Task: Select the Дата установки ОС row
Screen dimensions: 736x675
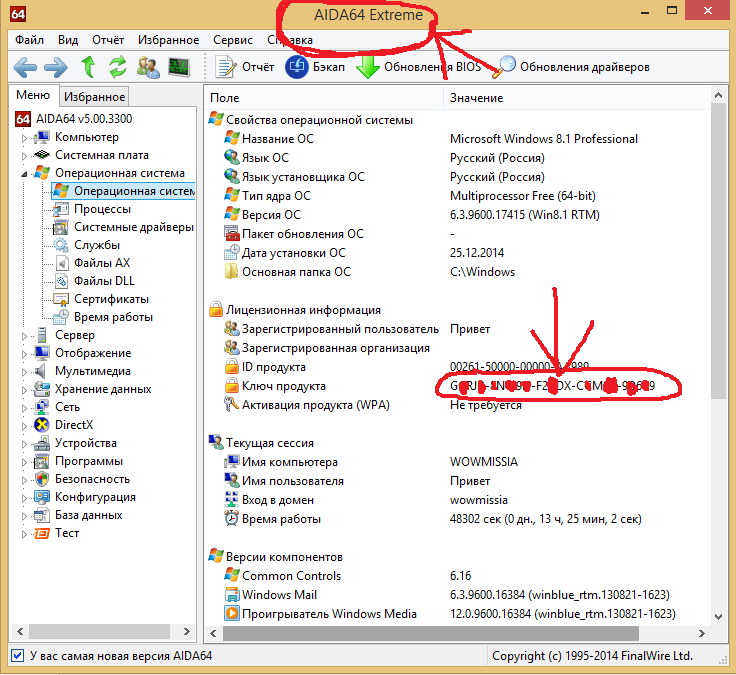Action: tap(457, 253)
